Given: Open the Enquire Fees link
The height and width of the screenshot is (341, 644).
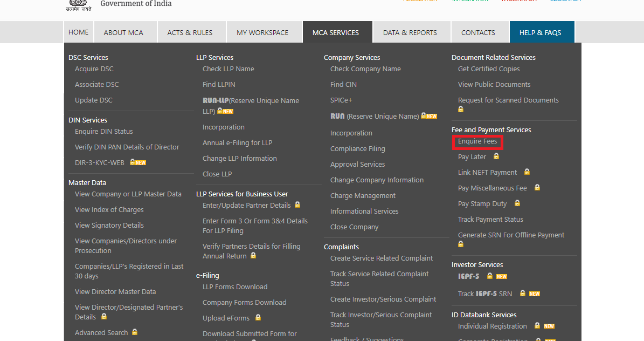Looking at the screenshot, I should point(477,141).
